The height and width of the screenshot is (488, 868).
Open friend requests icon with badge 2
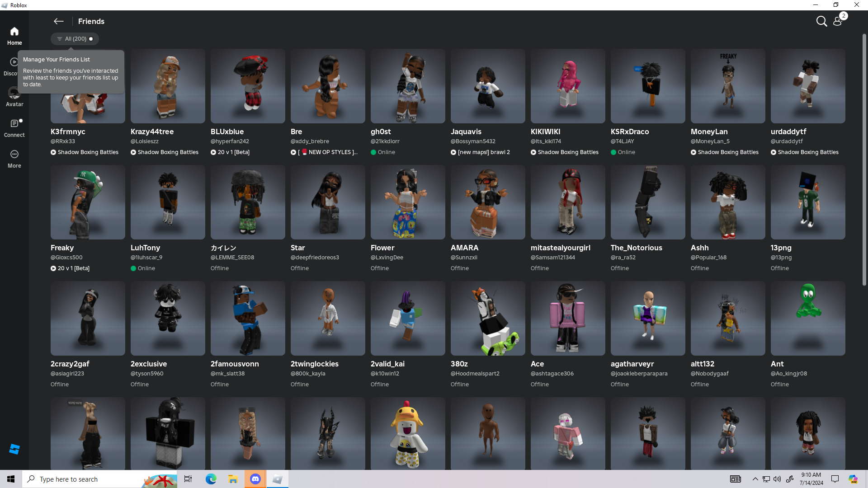click(x=838, y=21)
